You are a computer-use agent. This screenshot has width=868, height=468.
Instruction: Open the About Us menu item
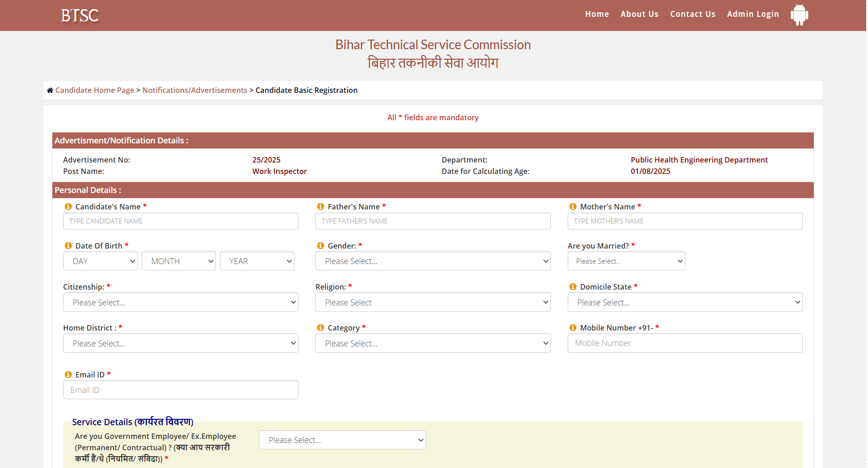(639, 14)
